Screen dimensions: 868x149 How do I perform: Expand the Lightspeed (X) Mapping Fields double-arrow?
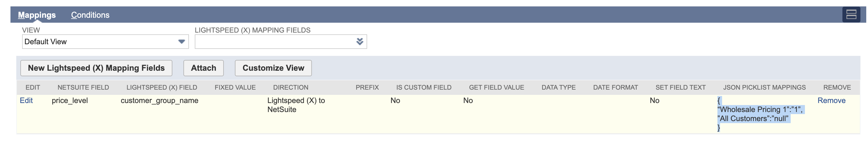point(360,42)
